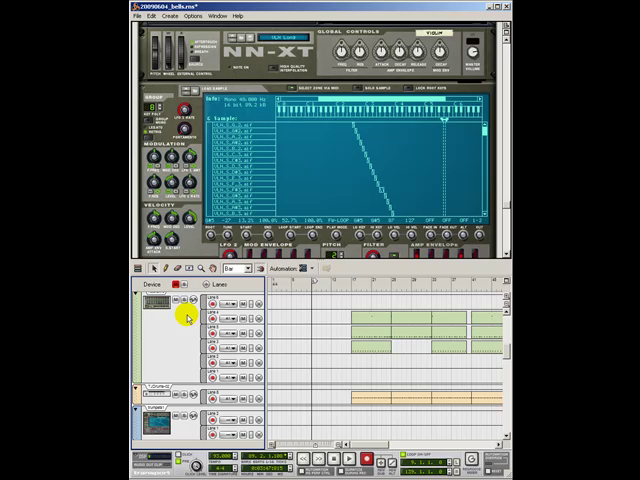Delete Lane 6 with its X button
This screenshot has width=640, height=480.
pos(259,304)
